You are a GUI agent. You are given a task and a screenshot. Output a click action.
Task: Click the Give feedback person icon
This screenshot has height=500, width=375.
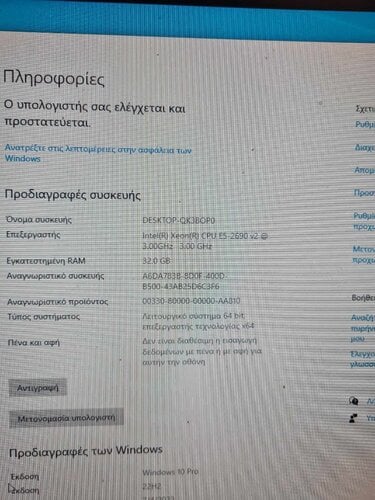(353, 418)
